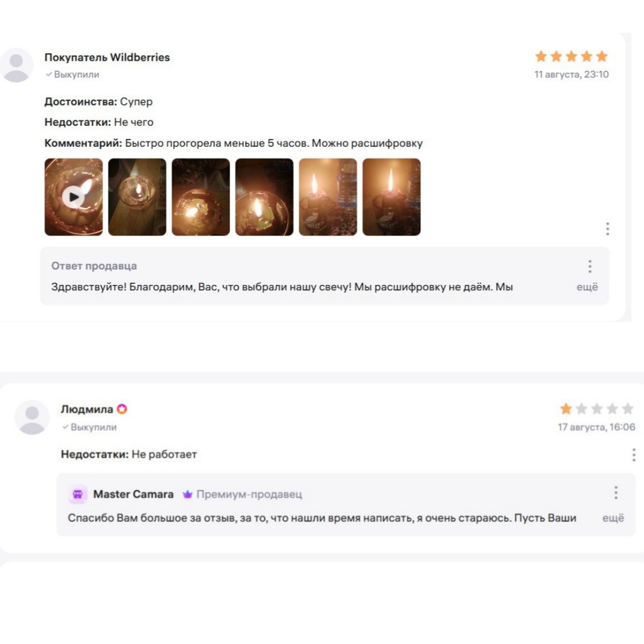Open second candle photo on wooden table
Image resolution: width=644 pixels, height=644 pixels.
(137, 197)
